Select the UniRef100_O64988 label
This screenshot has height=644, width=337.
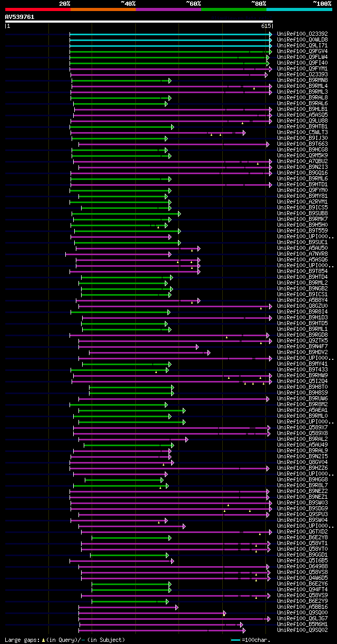tap(302, 566)
